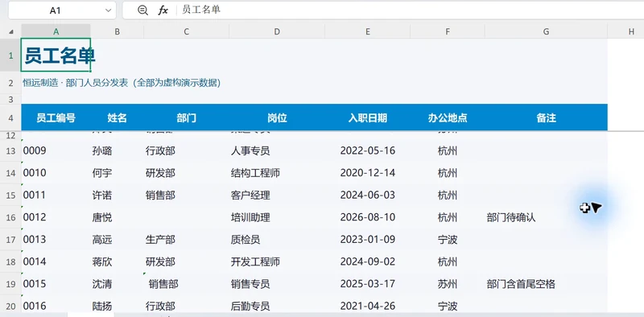Select column F header
Viewport: 644px width, 317px height.
[448, 31]
